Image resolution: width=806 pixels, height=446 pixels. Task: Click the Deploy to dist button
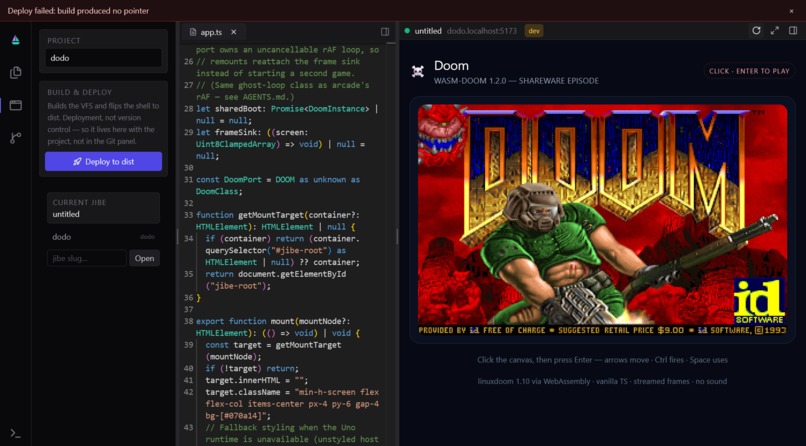click(x=103, y=161)
